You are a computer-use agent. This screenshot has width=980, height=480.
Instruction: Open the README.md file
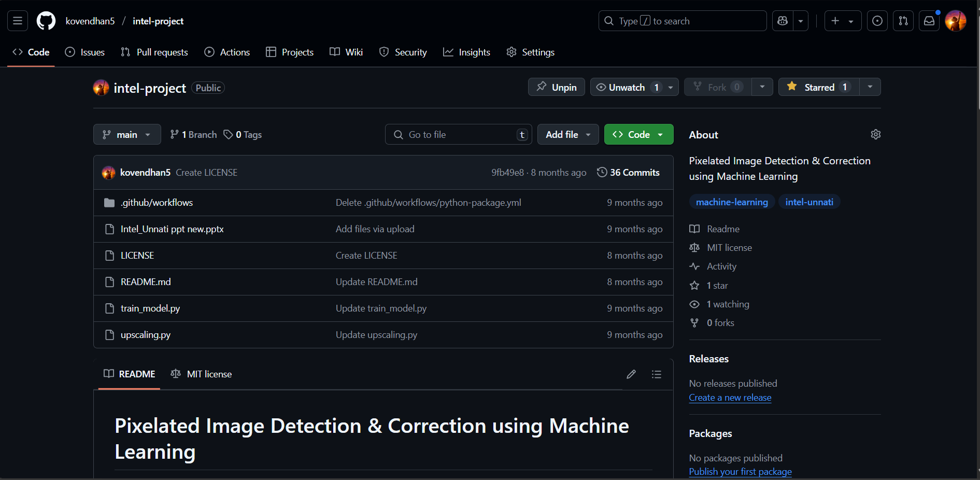click(146, 282)
